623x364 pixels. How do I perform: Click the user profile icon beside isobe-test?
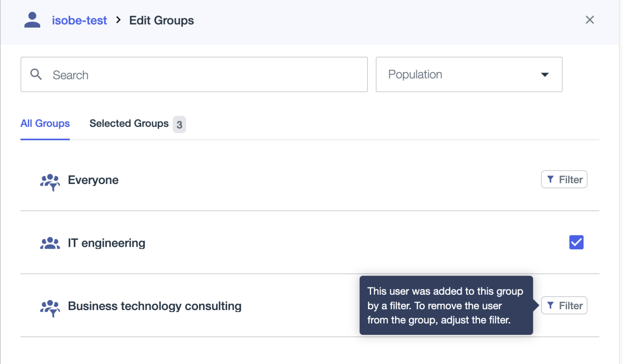click(x=32, y=19)
